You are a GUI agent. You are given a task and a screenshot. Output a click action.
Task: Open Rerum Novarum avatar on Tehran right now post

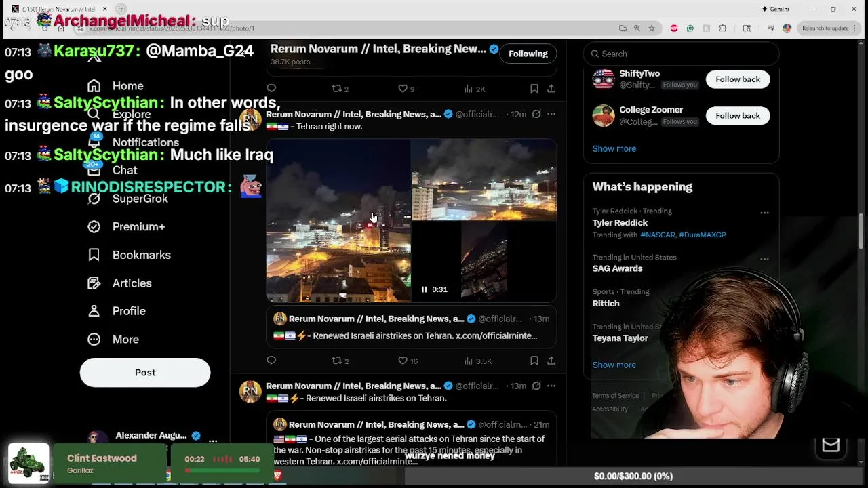tap(250, 120)
